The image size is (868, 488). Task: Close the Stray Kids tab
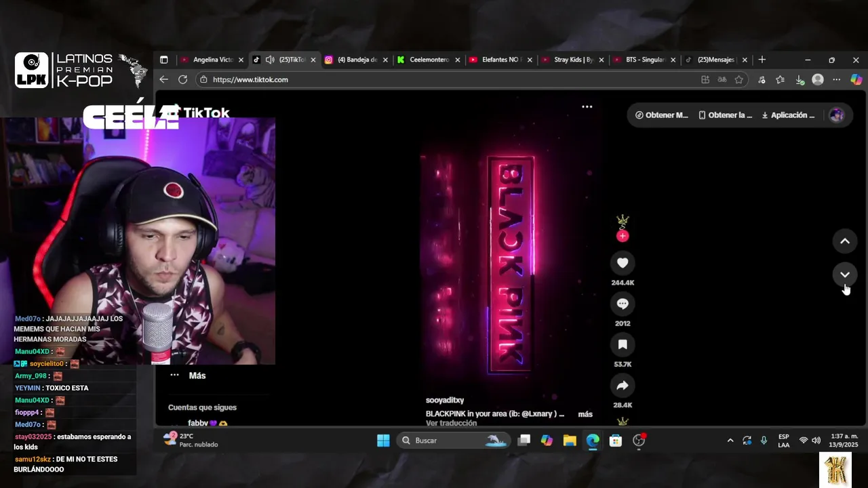(601, 60)
